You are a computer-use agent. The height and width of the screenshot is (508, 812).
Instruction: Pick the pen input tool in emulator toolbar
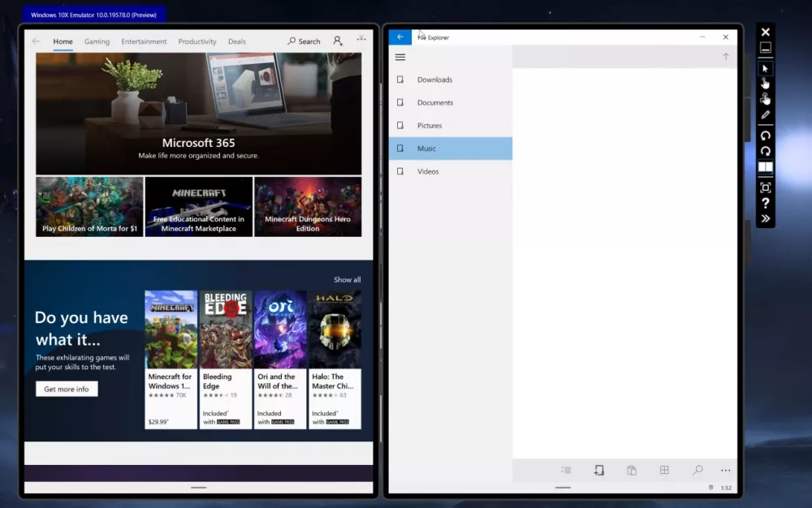pyautogui.click(x=765, y=114)
